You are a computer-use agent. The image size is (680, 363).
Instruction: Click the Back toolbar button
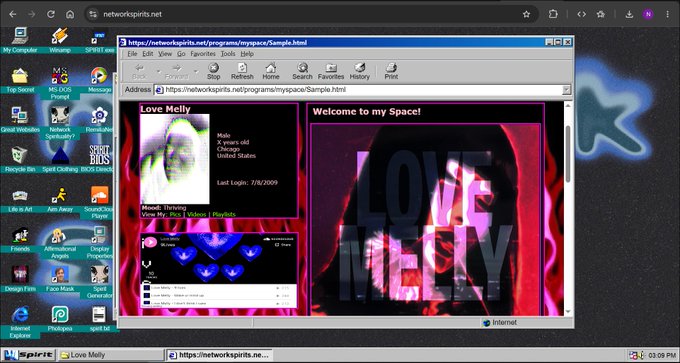[139, 72]
